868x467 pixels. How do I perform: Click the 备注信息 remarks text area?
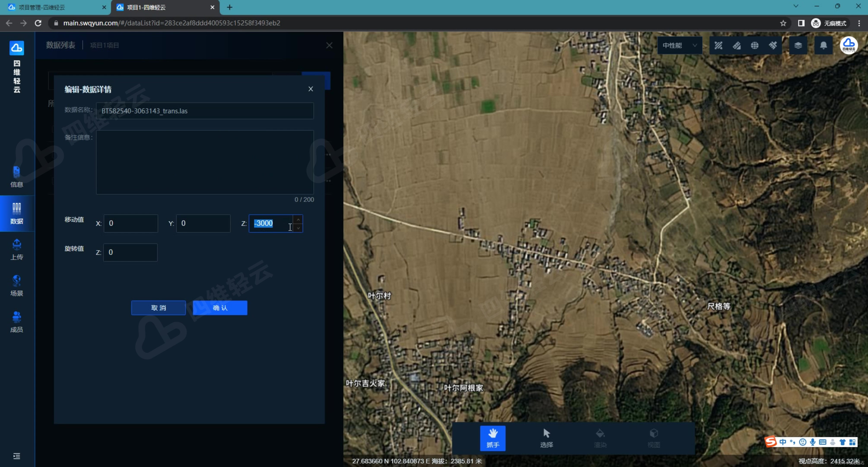[x=205, y=162]
